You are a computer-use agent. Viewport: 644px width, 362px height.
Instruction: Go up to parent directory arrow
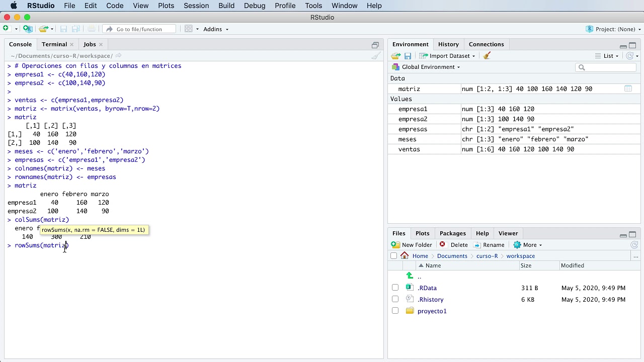[410, 276]
